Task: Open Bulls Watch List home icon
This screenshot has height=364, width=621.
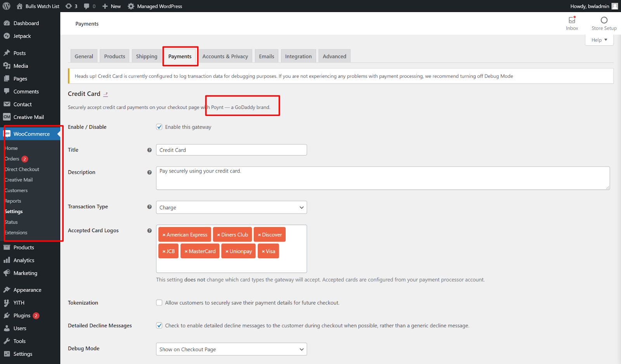Action: (19, 6)
